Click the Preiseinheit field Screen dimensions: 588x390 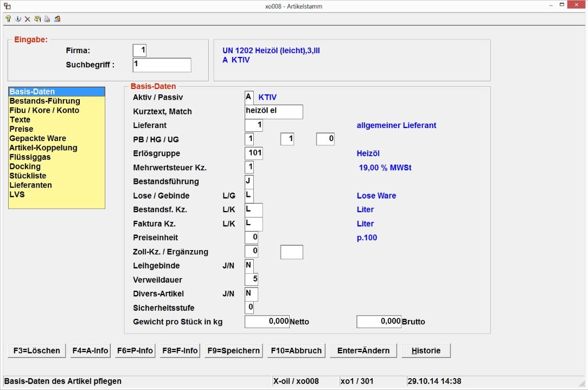pyautogui.click(x=251, y=238)
